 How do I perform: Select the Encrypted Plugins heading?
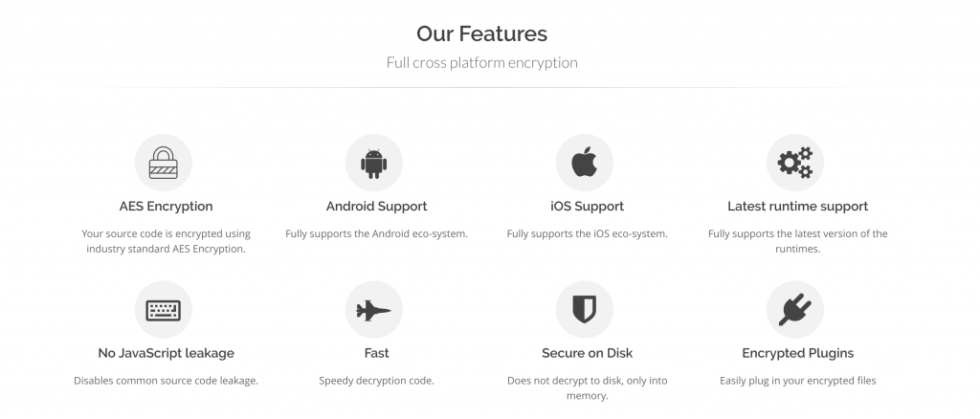pyautogui.click(x=797, y=353)
